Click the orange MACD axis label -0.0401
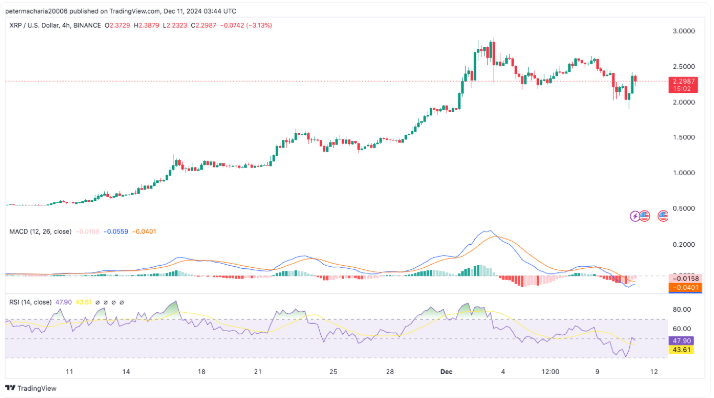 (x=685, y=287)
